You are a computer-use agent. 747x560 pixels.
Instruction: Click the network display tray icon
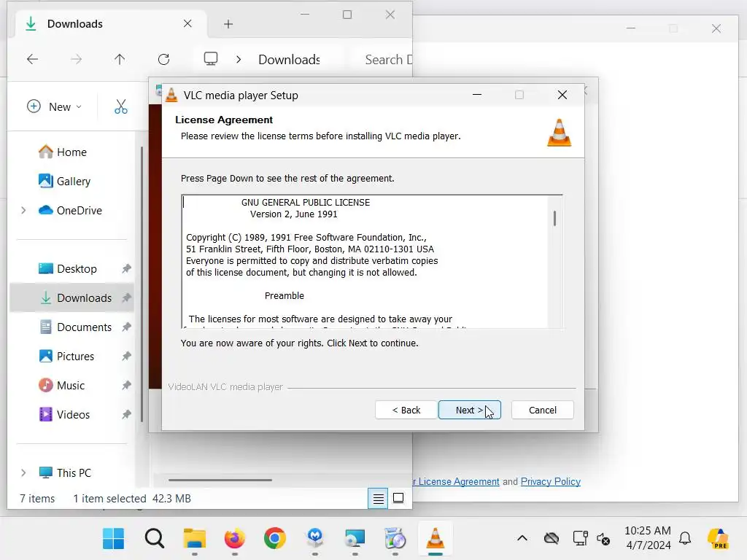(580, 539)
